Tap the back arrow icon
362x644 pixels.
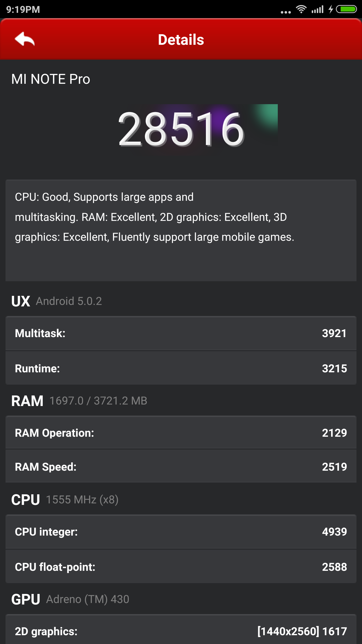[x=25, y=39]
